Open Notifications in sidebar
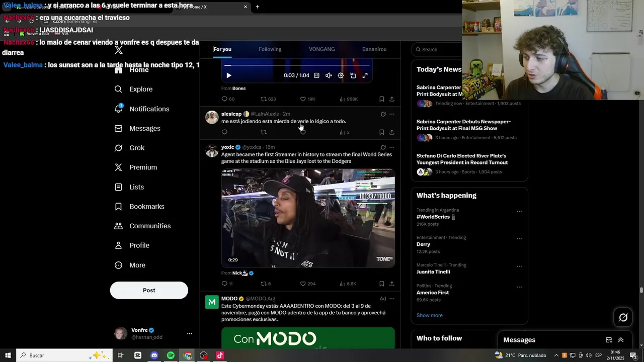The width and height of the screenshot is (644, 362). coord(142,109)
